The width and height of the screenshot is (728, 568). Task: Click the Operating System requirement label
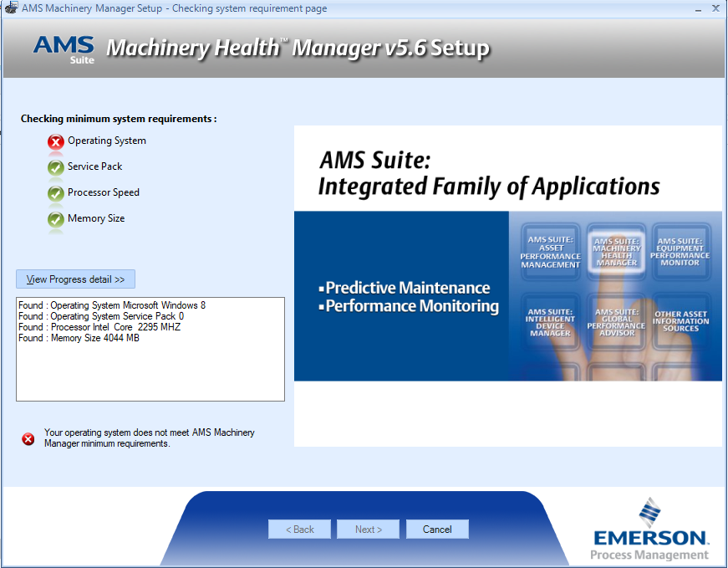click(107, 141)
